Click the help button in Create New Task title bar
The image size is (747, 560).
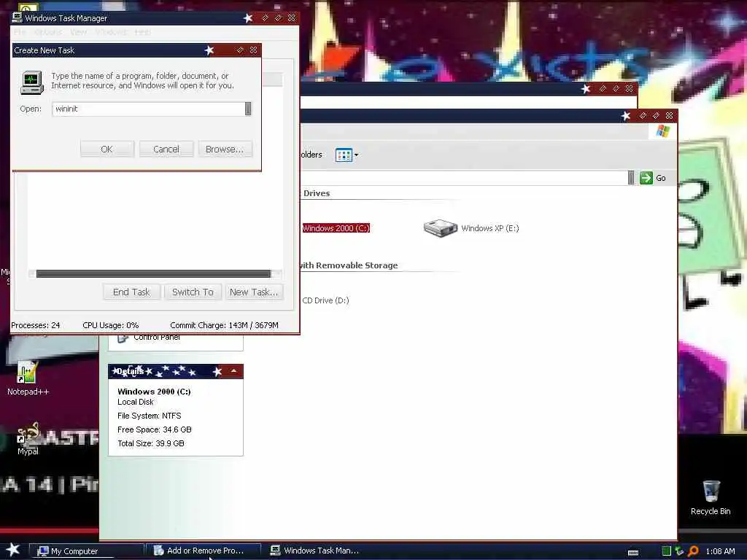tap(239, 50)
